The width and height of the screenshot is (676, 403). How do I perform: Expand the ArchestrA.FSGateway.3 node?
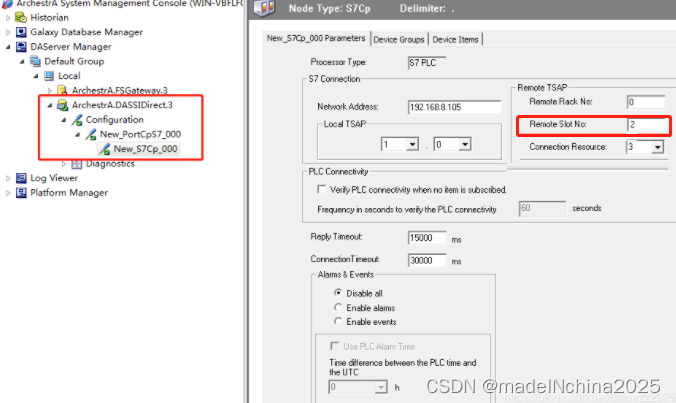50,91
